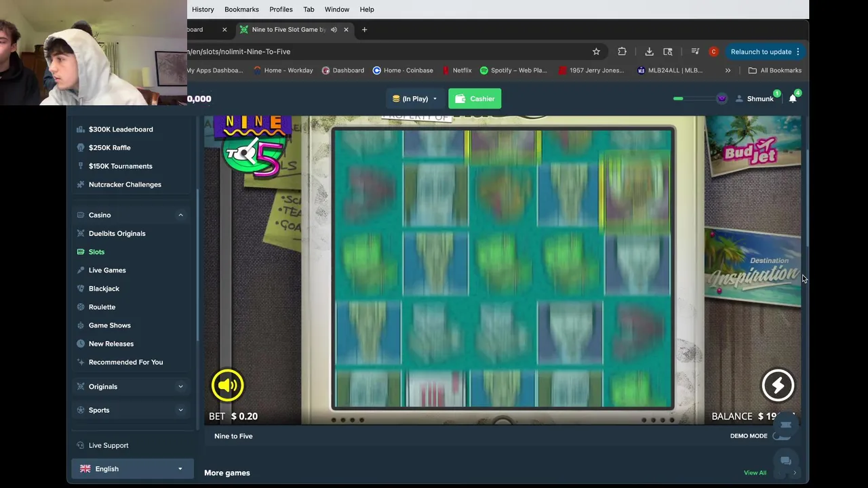The image size is (868, 488).
Task: Close the Nine to Five browser tab
Action: coord(346,30)
